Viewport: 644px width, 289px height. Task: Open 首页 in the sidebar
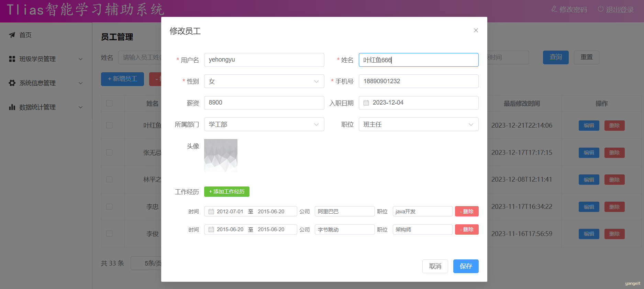pos(46,35)
